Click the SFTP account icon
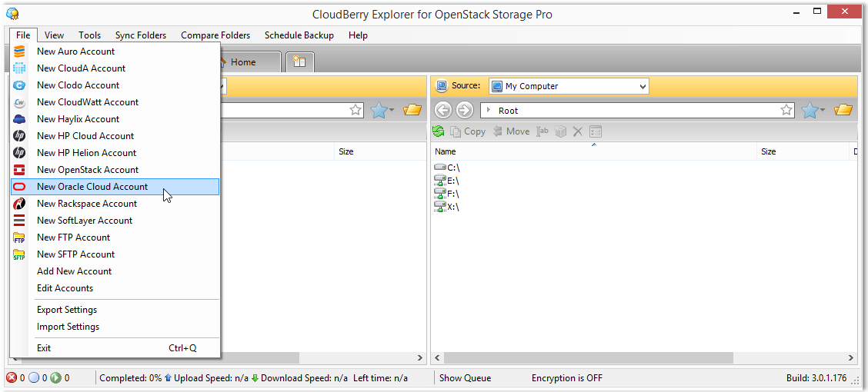Image resolution: width=868 pixels, height=392 pixels. tap(19, 254)
